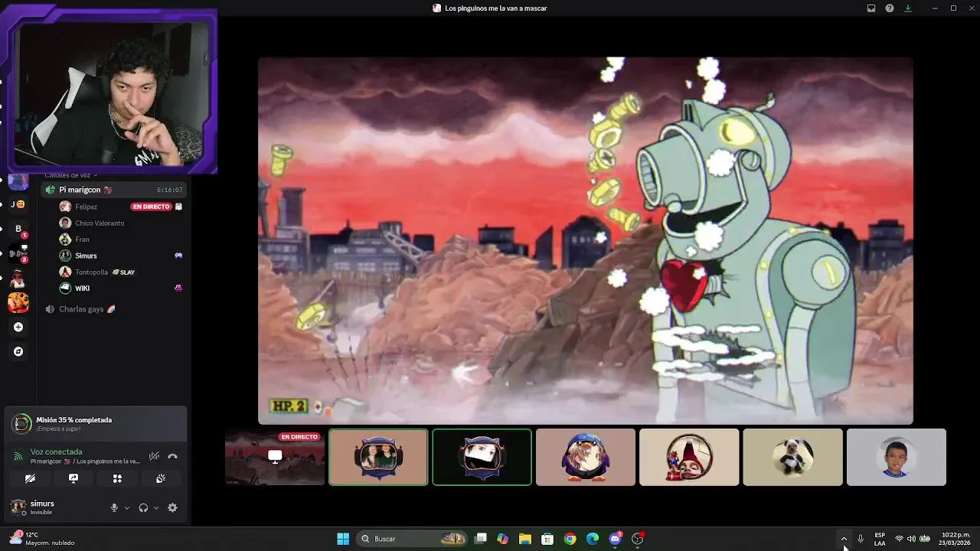
Task: Open the soundboard icon in voice panel
Action: tap(161, 478)
